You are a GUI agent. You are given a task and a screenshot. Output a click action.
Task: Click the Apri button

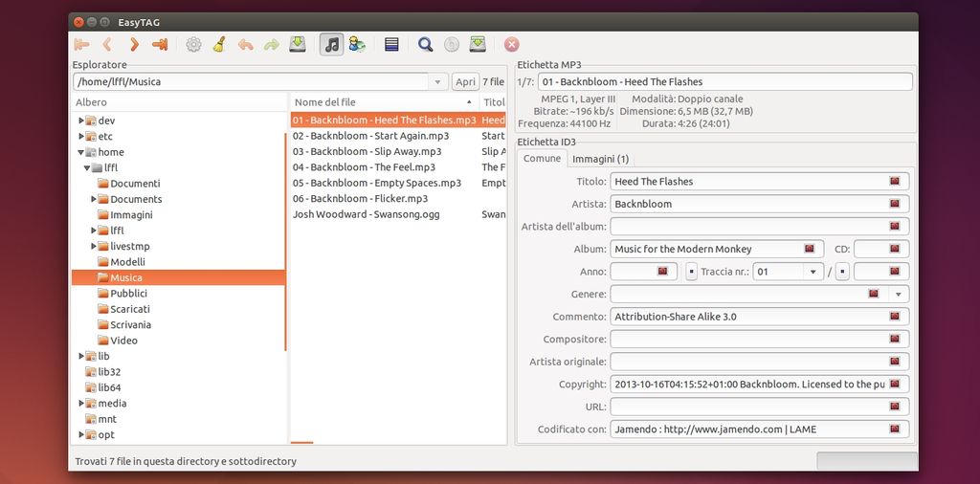click(465, 82)
